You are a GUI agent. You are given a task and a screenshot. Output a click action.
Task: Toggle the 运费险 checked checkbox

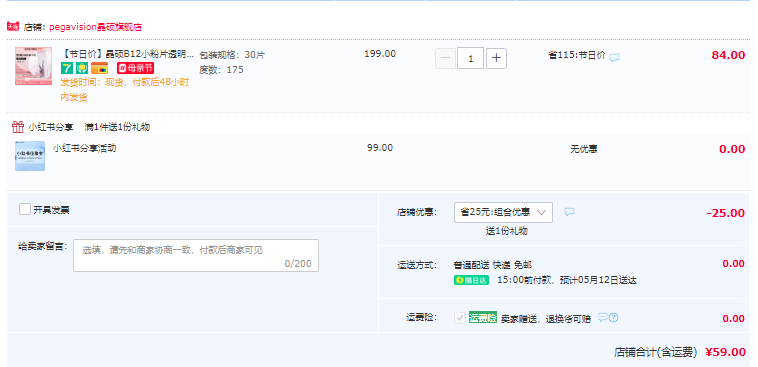click(460, 318)
